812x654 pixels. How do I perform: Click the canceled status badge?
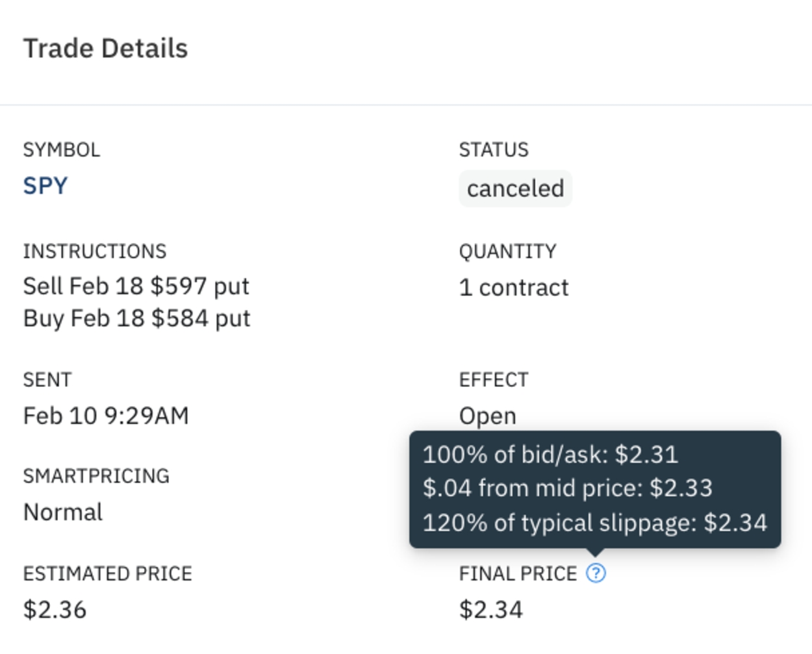[x=515, y=189]
